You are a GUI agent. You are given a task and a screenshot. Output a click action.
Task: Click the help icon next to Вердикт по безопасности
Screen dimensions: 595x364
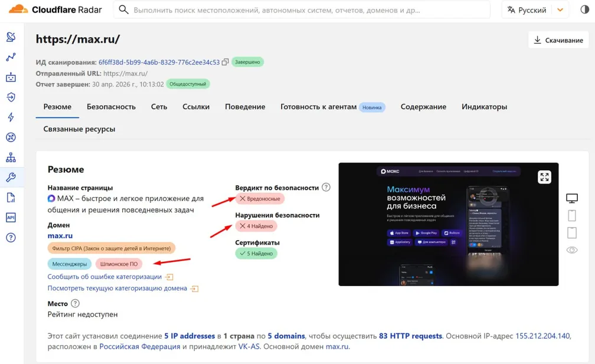(x=326, y=187)
